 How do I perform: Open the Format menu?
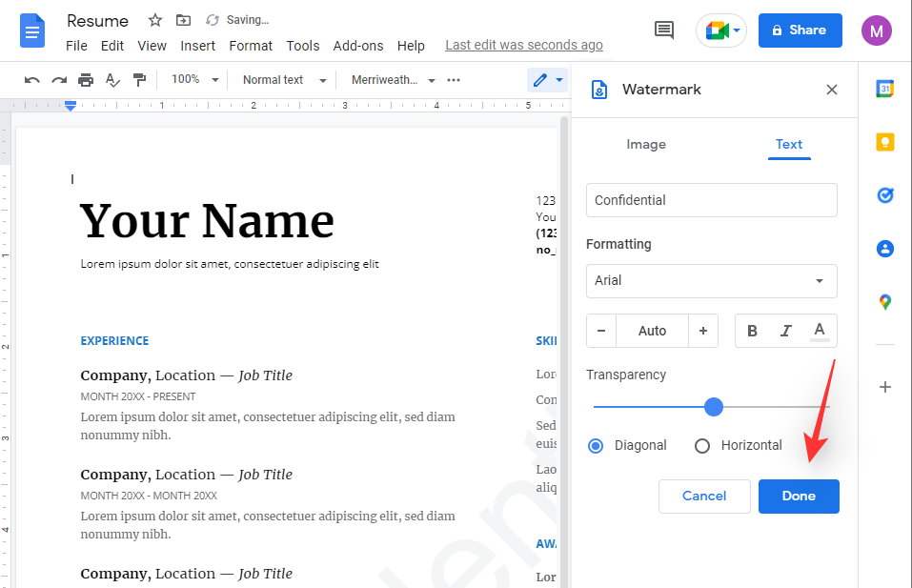click(x=250, y=46)
